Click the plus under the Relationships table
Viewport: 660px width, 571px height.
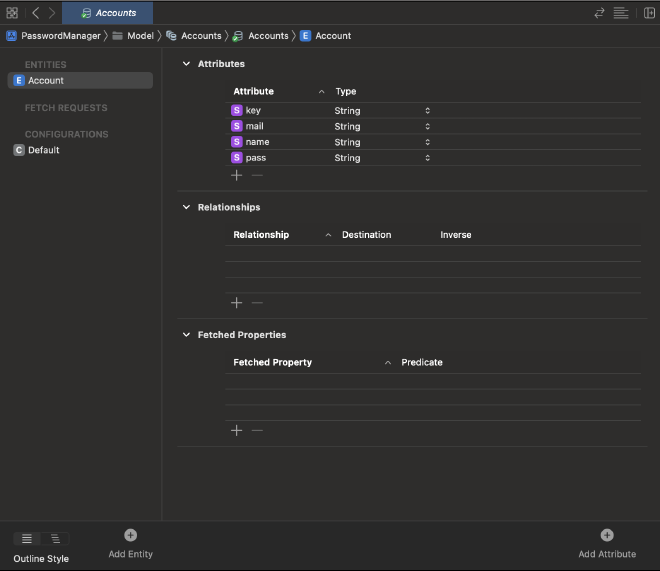(x=237, y=303)
